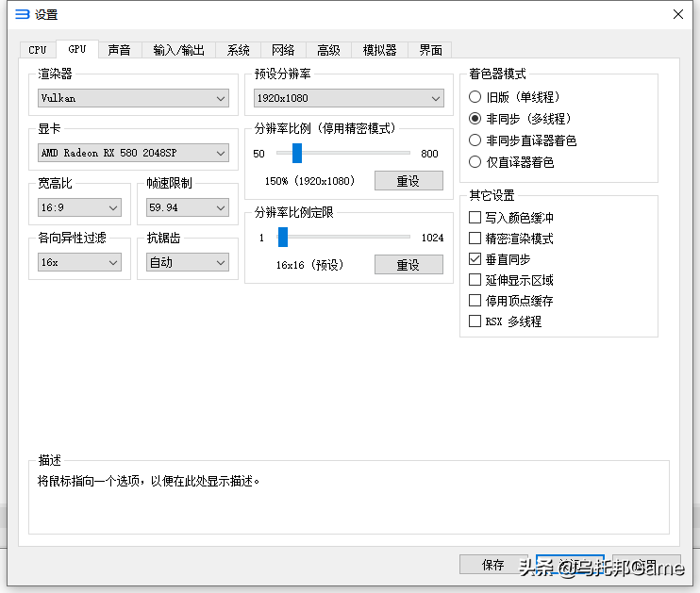Expand the 渲染器 Vulkan dropdown
Viewport: 700px width, 593px height.
[133, 98]
